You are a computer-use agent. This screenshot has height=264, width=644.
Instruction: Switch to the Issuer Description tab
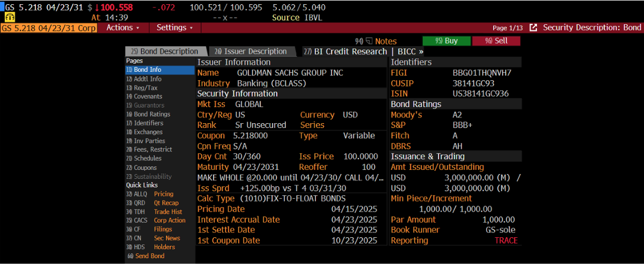[x=251, y=51]
